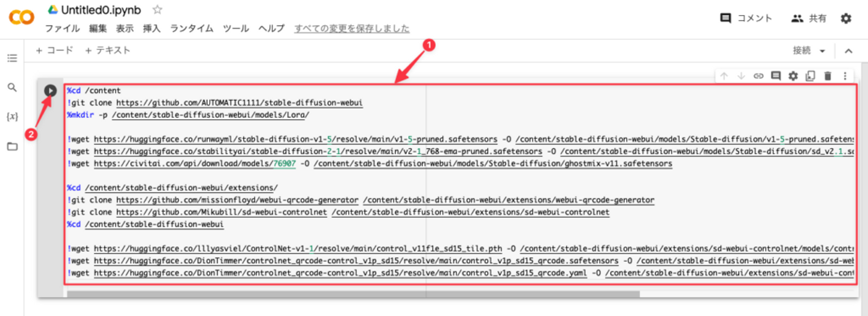Screen dimensions: 868x316
Task: Expand the 接続 connect dropdown arrow
Action: click(822, 51)
